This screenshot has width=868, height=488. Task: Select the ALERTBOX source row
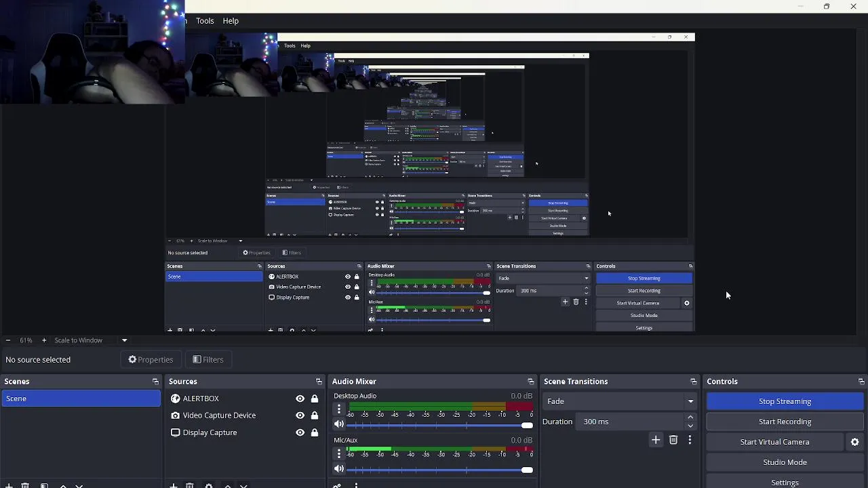(245, 399)
